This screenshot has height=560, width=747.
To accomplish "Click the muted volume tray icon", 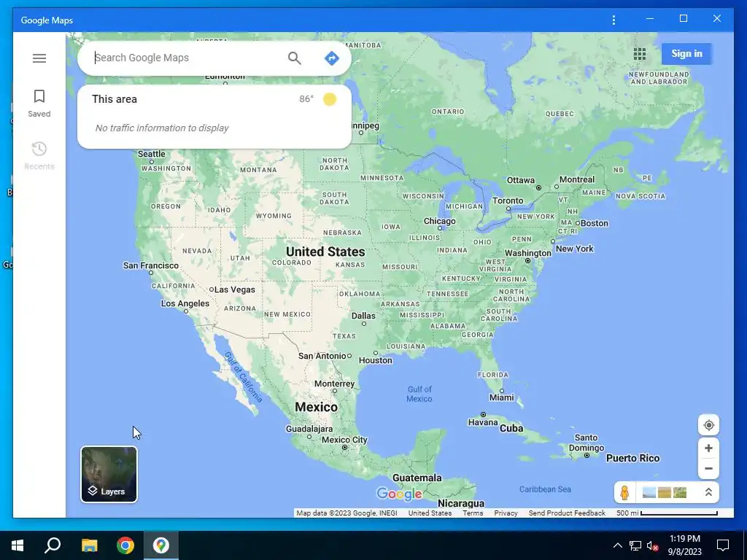I will tap(653, 545).
